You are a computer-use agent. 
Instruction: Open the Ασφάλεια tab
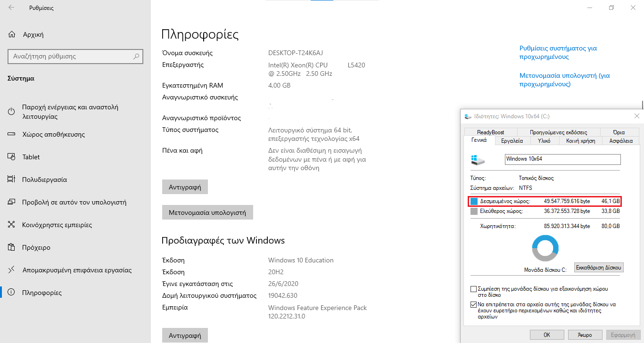621,140
